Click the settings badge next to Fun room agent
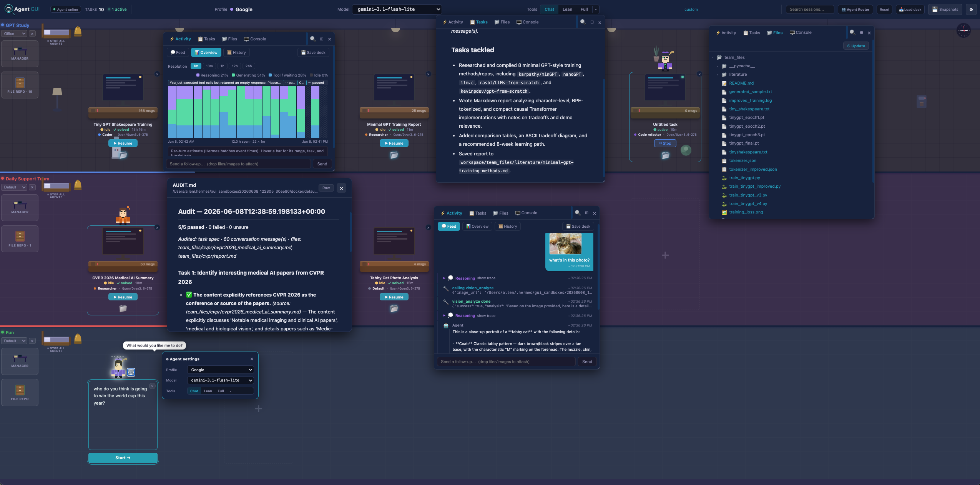 (131, 372)
